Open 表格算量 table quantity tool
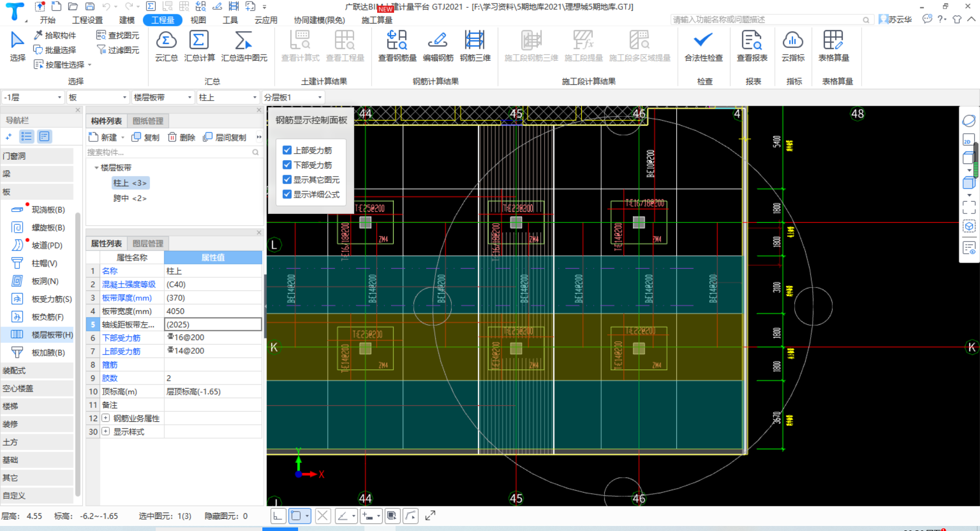 coord(834,45)
